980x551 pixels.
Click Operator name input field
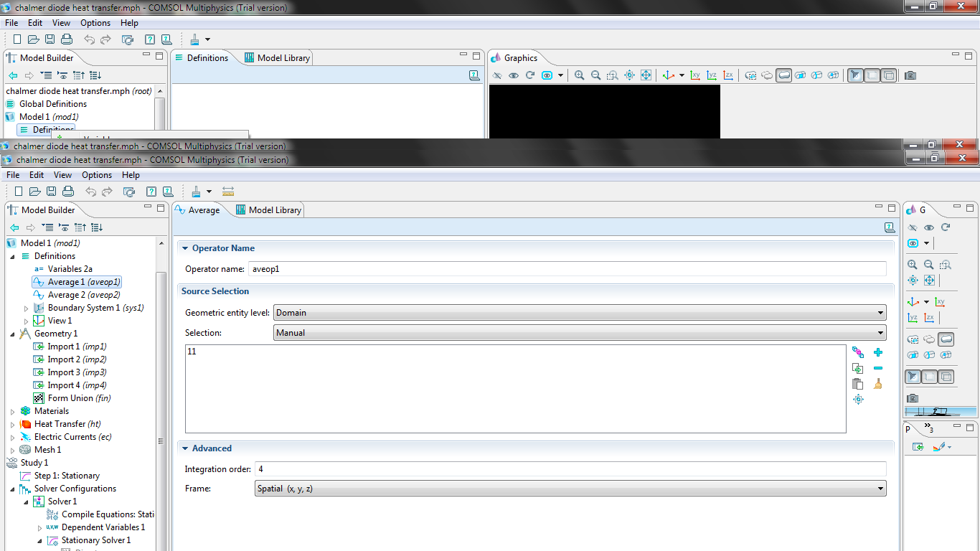[x=567, y=270]
